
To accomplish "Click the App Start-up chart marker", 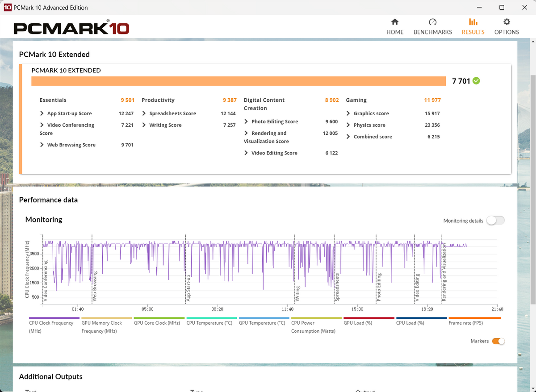I will [188, 288].
